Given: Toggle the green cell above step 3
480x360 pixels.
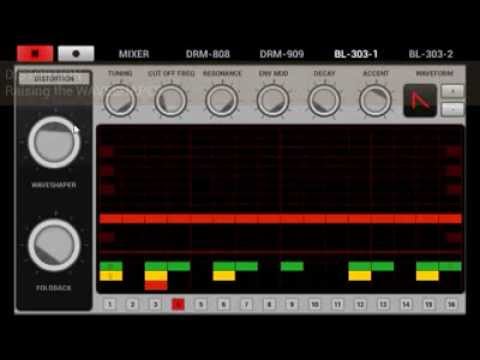Looking at the screenshot, I should tap(156, 266).
